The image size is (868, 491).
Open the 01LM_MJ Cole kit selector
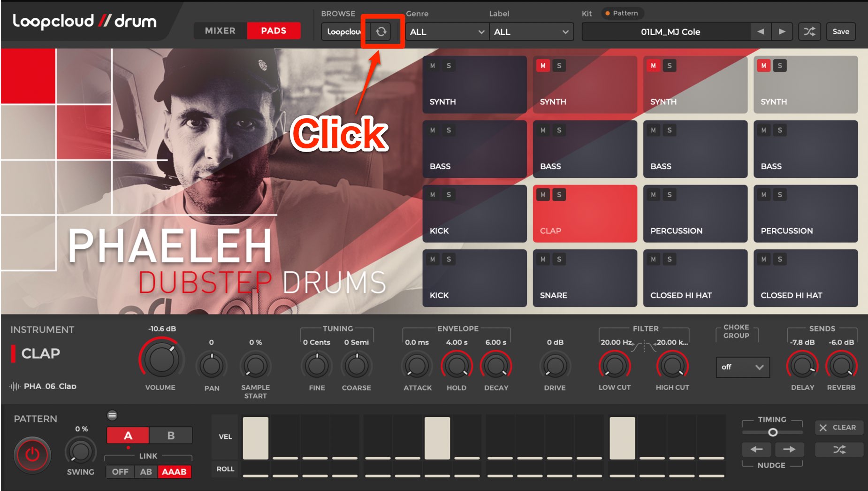(667, 31)
